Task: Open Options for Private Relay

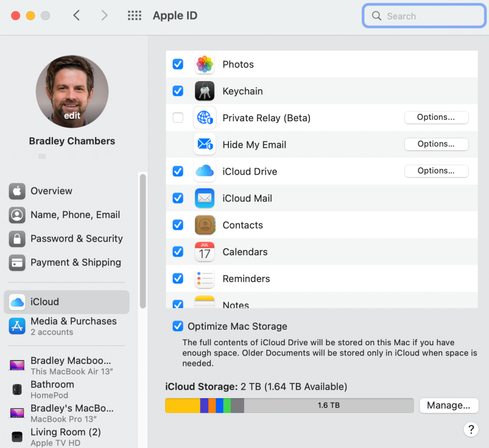Action: [436, 117]
